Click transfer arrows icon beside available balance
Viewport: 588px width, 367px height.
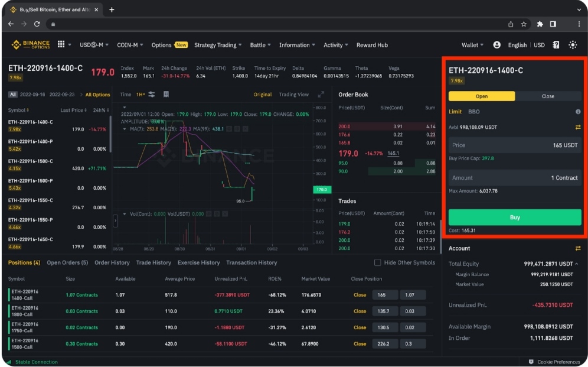(x=578, y=127)
